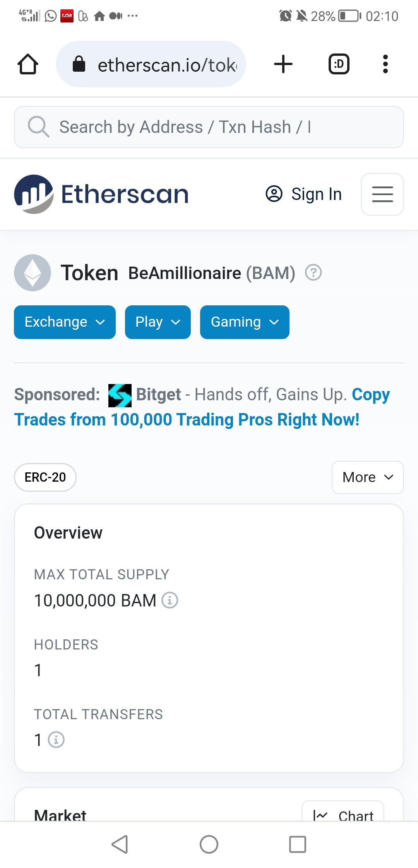Focus the search by address field
Image resolution: width=418 pixels, height=868 pixels.
(x=209, y=127)
